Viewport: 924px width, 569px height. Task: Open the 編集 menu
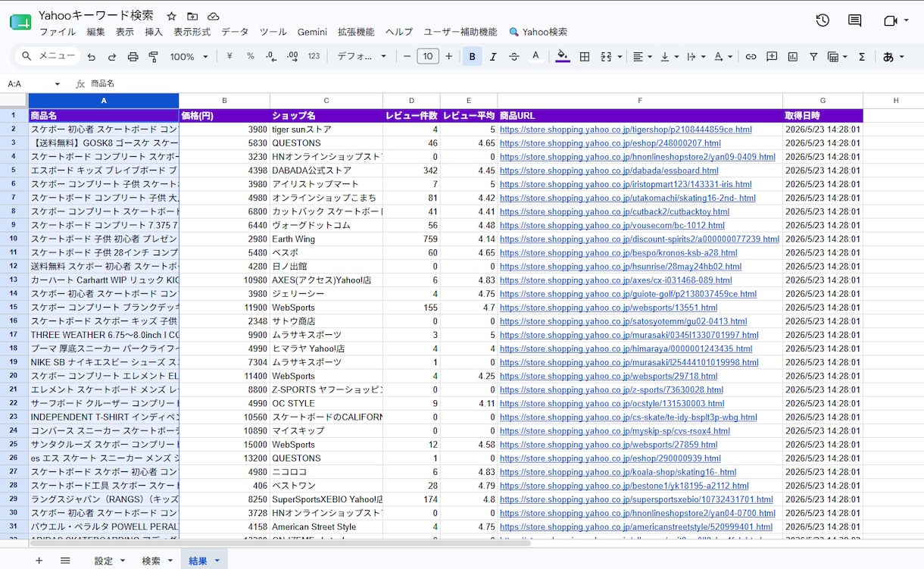click(96, 32)
